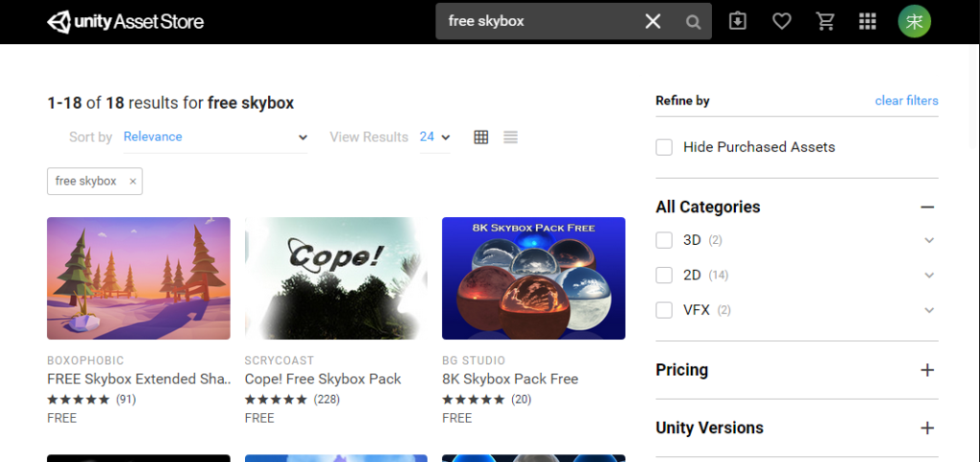Open the 8K Skybox Pack Free thumbnail
The width and height of the screenshot is (980, 462).
click(533, 278)
